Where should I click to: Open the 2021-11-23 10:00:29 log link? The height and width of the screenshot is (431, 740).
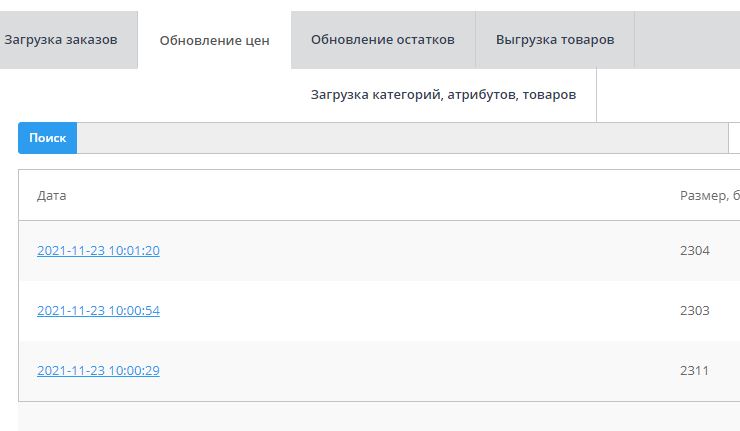point(98,371)
